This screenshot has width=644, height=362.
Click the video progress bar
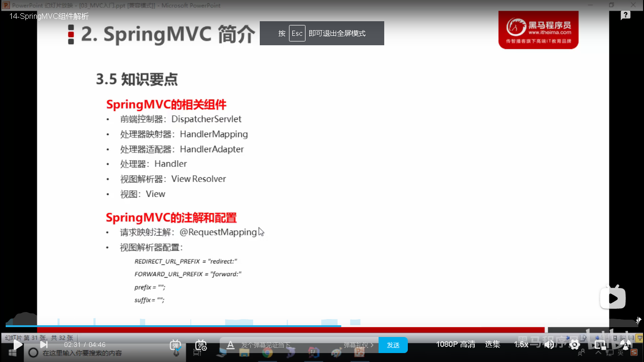pos(322,326)
